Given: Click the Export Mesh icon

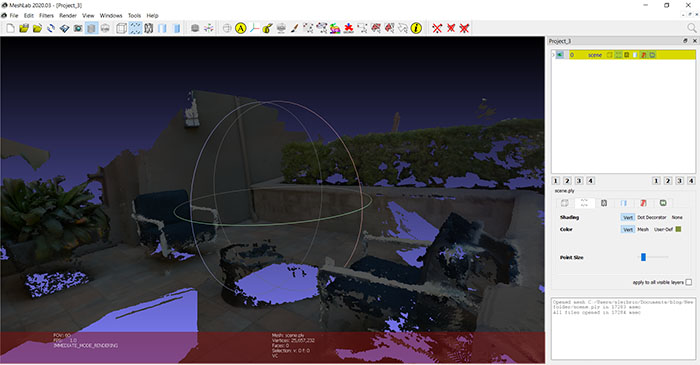Looking at the screenshot, I should [64, 28].
